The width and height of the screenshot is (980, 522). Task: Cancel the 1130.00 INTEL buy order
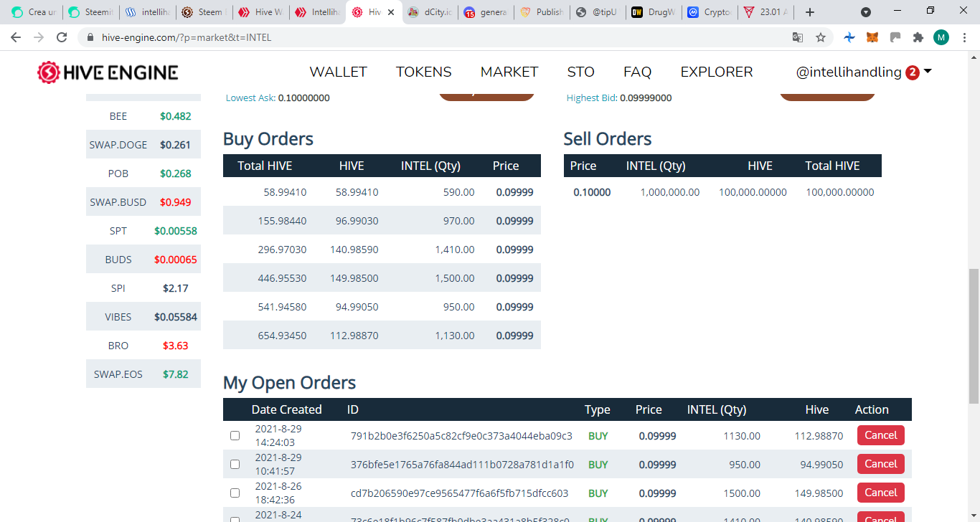point(881,435)
